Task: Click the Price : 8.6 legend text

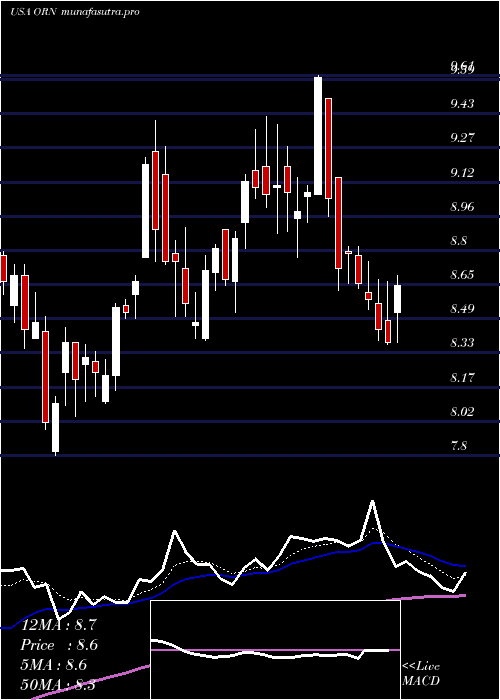Action: click(59, 645)
